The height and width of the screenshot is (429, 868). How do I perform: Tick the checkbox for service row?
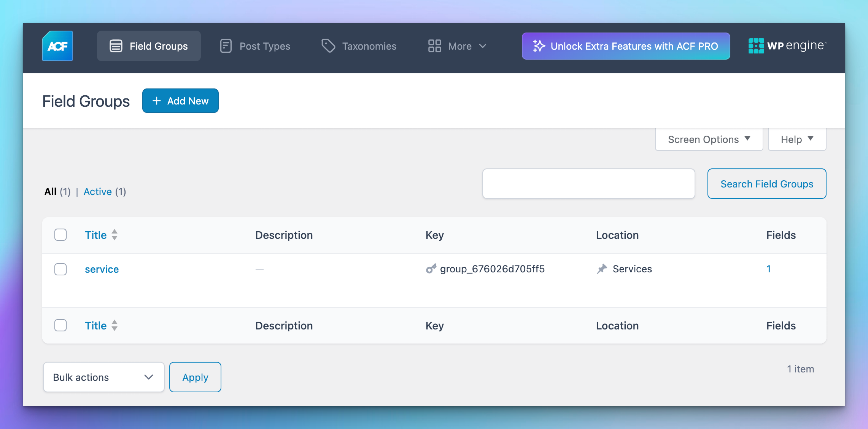point(61,269)
